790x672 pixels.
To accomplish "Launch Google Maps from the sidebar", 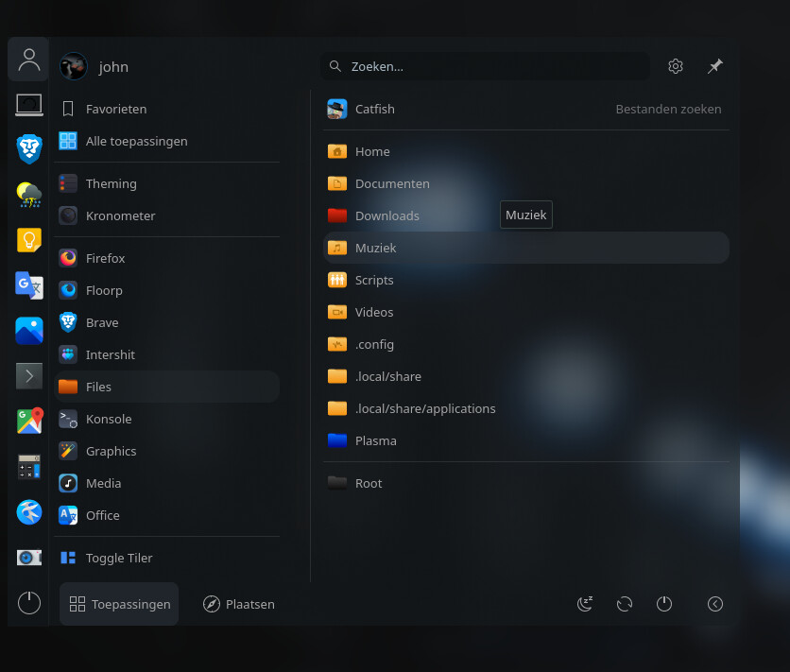I will tap(29, 422).
